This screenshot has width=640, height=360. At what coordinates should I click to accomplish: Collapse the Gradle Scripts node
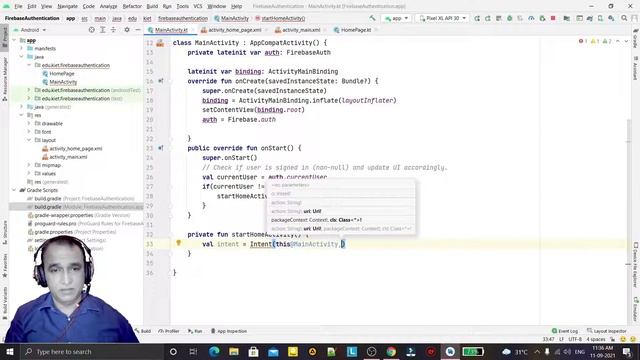pyautogui.click(x=15, y=190)
